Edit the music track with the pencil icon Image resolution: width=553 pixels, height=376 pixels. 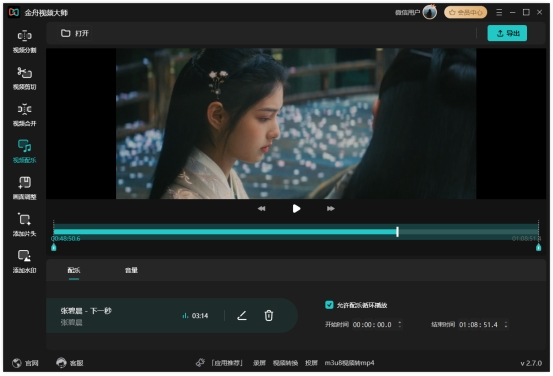242,315
